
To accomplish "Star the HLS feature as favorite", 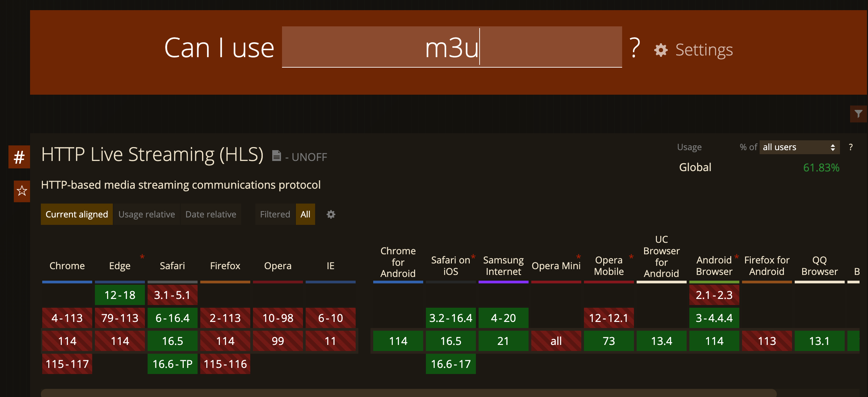I will pyautogui.click(x=22, y=191).
